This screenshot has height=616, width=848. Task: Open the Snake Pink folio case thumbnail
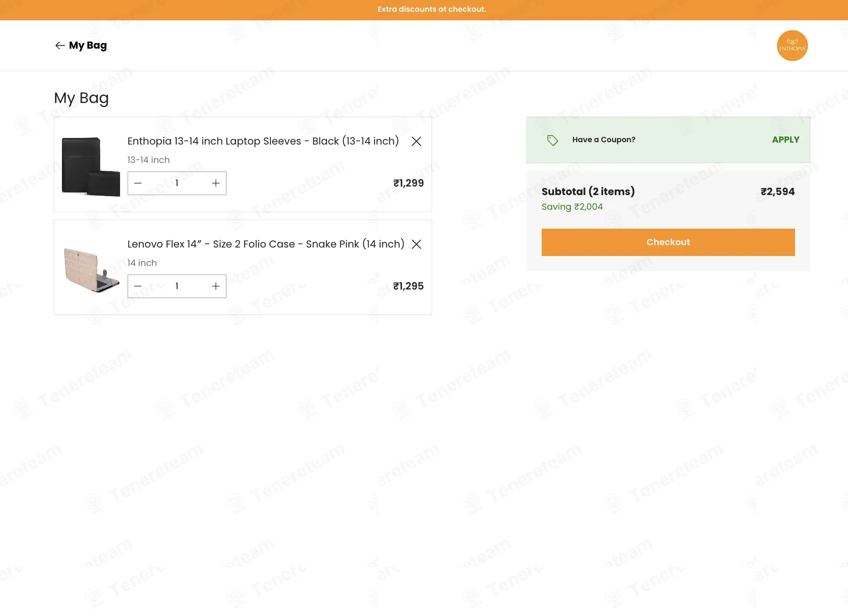click(91, 270)
